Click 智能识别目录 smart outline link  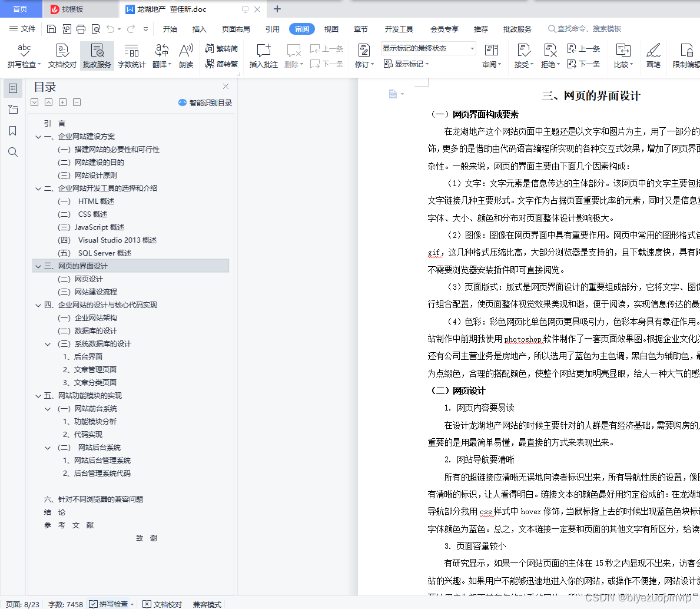pyautogui.click(x=205, y=102)
